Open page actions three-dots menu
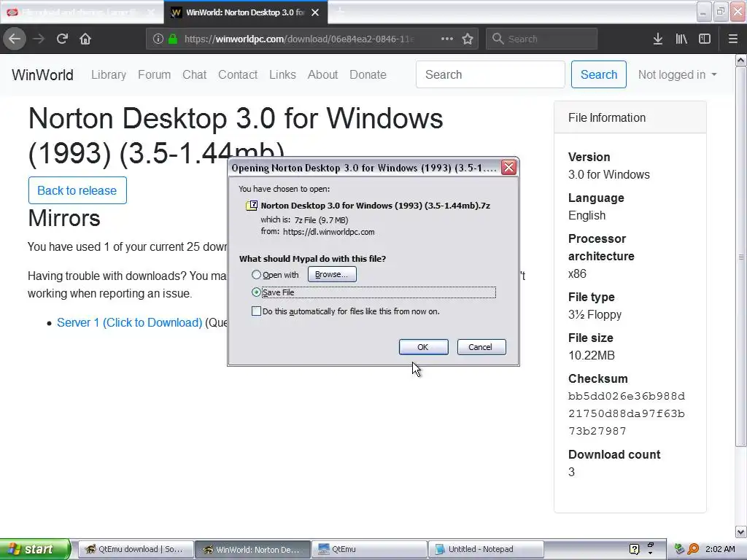The height and width of the screenshot is (560, 747). pos(447,39)
